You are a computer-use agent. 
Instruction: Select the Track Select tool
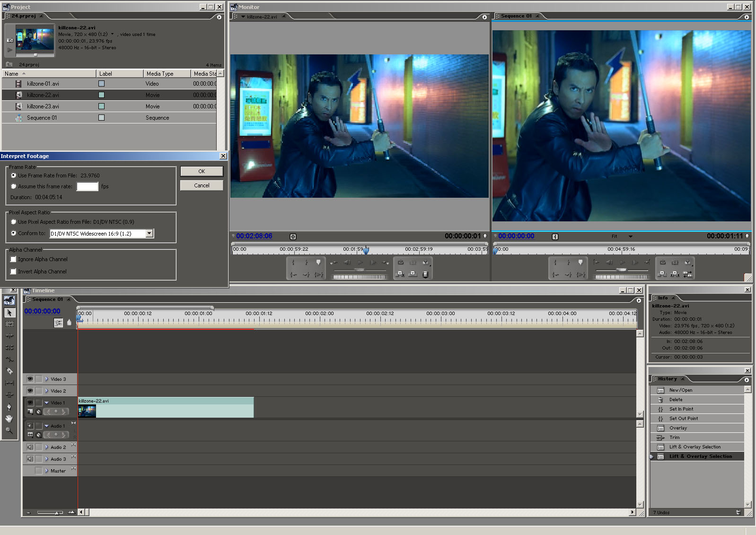pyautogui.click(x=9, y=324)
